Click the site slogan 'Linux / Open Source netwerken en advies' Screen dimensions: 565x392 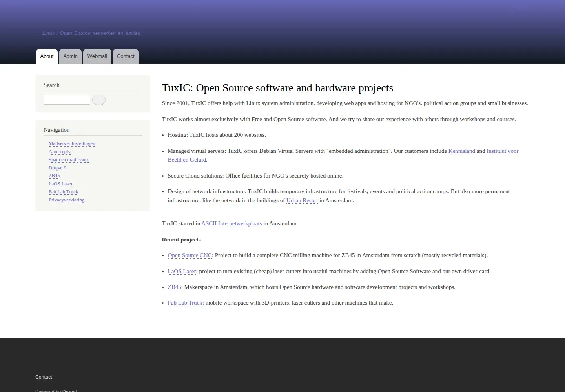pos(91,33)
